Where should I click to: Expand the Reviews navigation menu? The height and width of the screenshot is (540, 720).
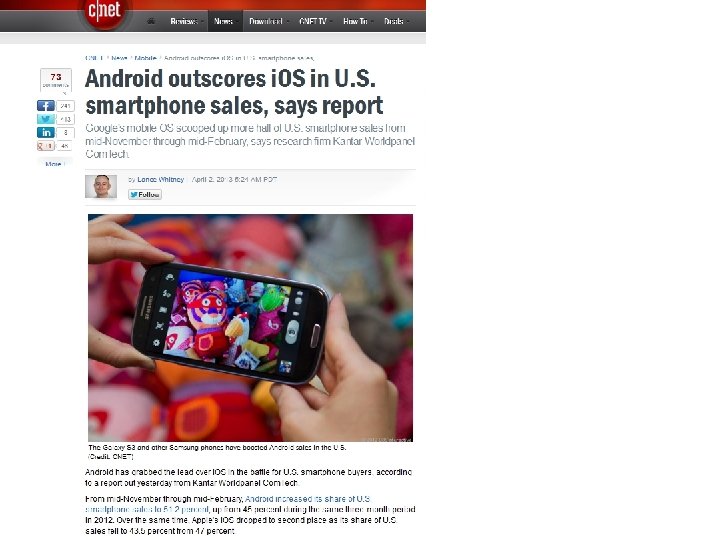pos(186,21)
